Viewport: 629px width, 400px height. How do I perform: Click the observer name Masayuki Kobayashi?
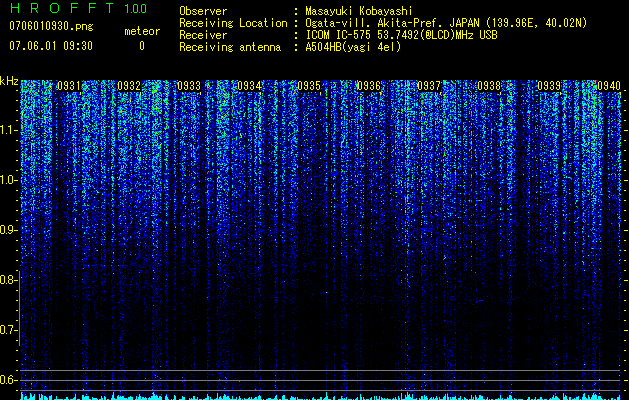(x=359, y=11)
